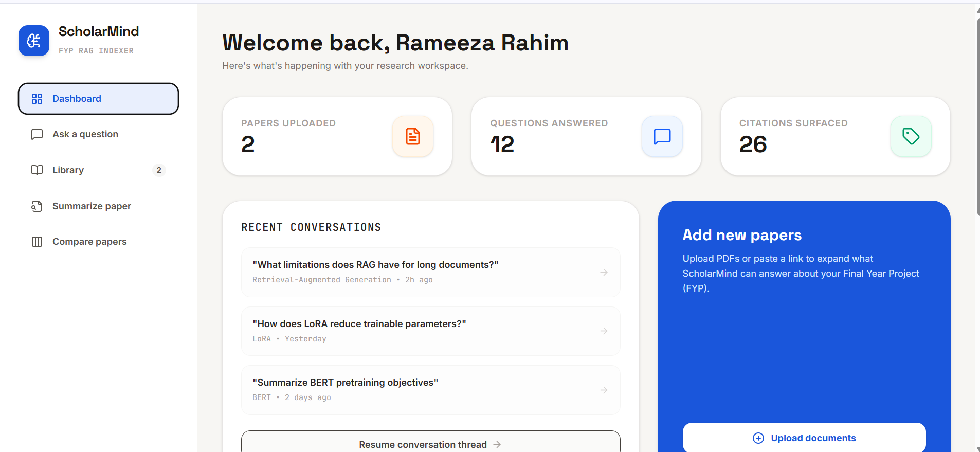Click the Library open-book icon in sidebar
This screenshot has height=452, width=980.
click(37, 170)
